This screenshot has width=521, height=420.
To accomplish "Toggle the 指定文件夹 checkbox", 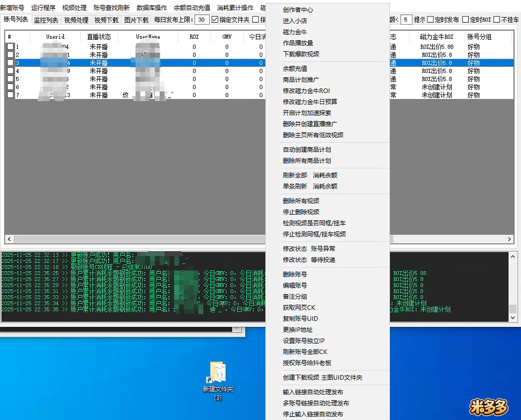I will (215, 20).
